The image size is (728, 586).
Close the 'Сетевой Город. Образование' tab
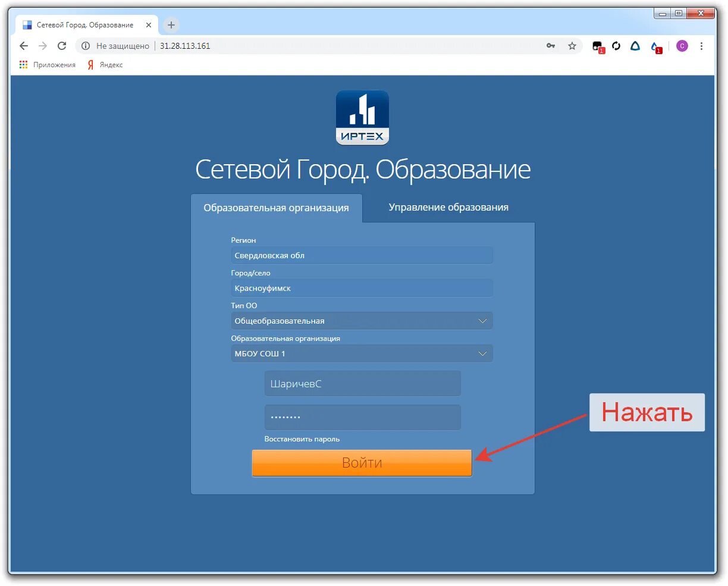149,25
